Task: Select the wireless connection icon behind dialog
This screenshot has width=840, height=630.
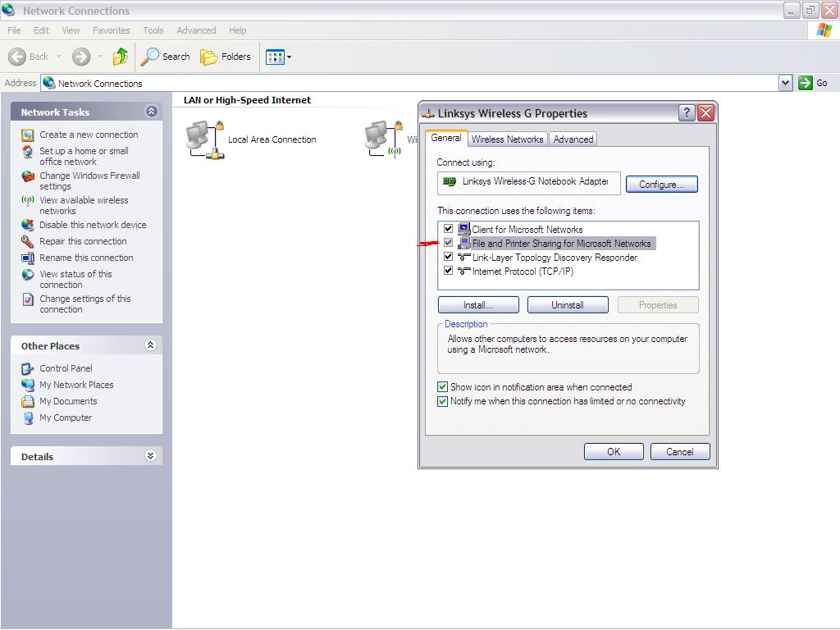Action: [384, 139]
